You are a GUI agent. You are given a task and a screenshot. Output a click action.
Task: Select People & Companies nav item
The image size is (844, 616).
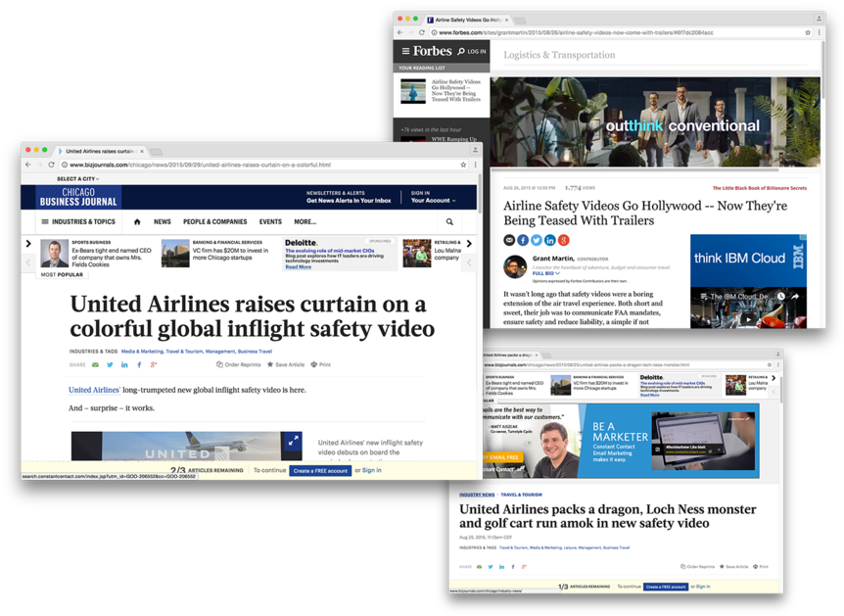[x=214, y=222]
